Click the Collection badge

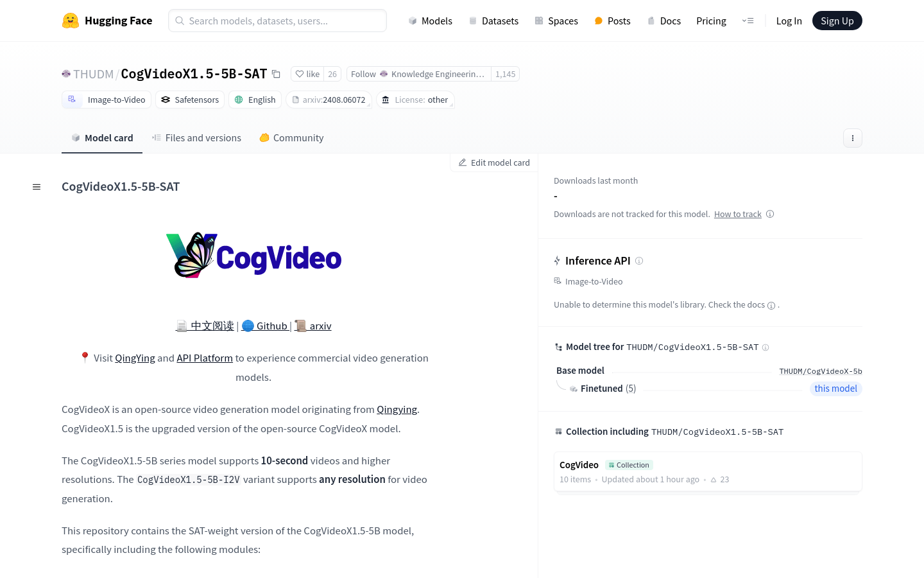(x=629, y=465)
